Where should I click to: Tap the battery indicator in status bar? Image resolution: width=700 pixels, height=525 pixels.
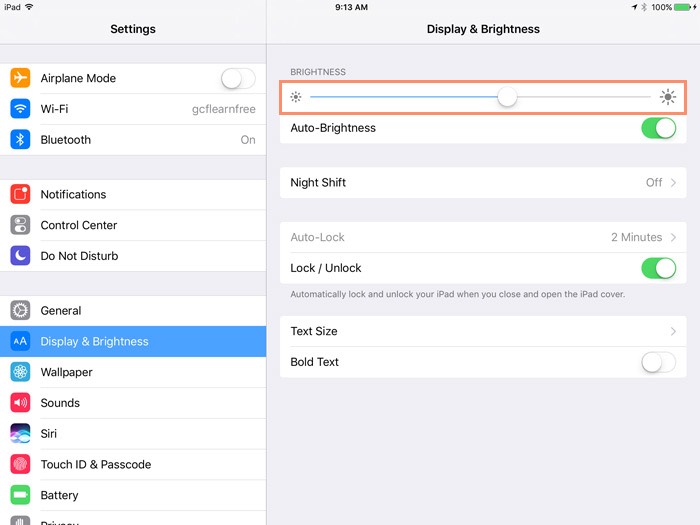(x=687, y=7)
